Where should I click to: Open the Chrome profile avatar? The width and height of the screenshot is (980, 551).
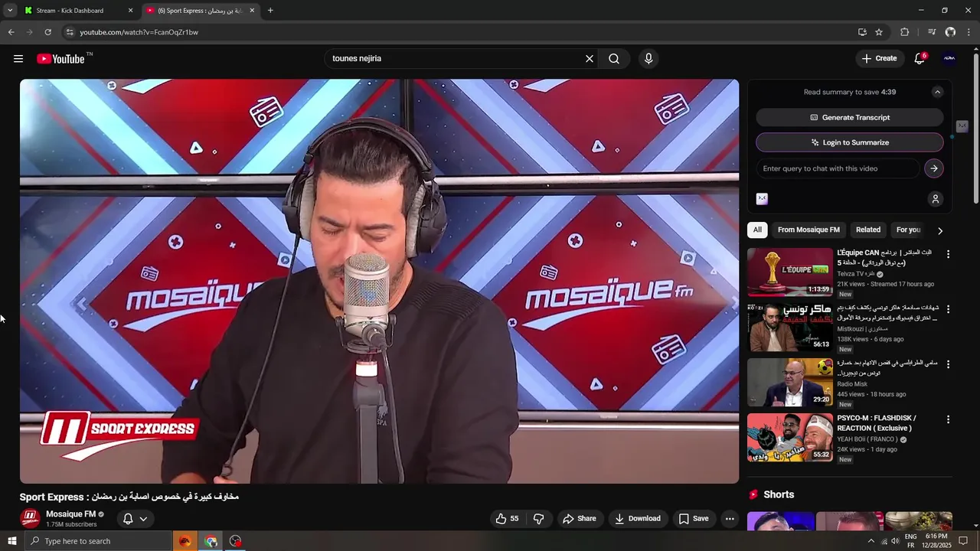tap(950, 32)
